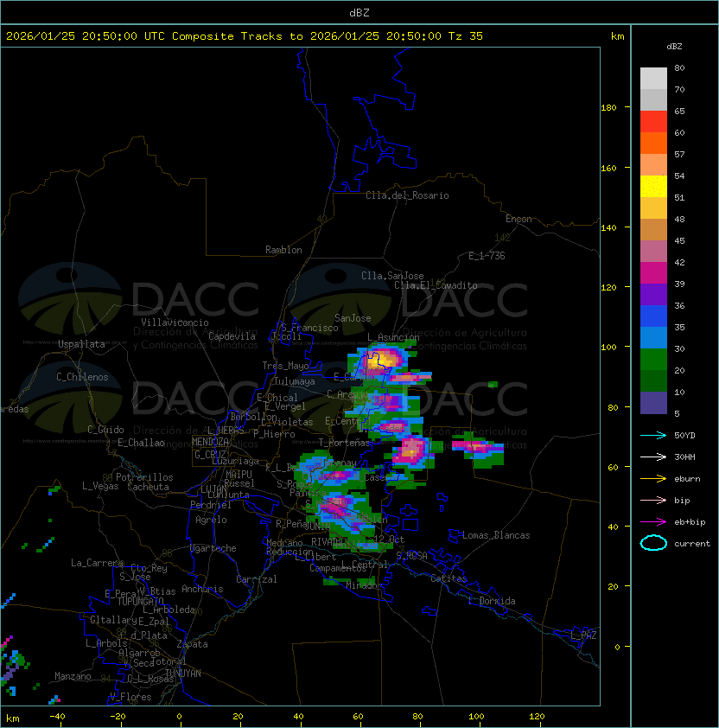Click the 120 km mark on horizontal axis

(537, 717)
